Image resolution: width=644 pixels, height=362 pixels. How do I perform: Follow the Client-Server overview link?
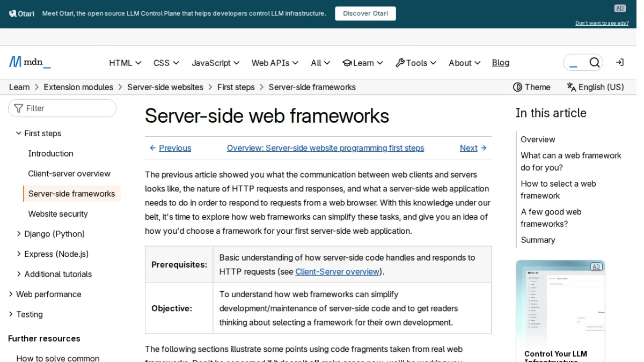(x=338, y=272)
